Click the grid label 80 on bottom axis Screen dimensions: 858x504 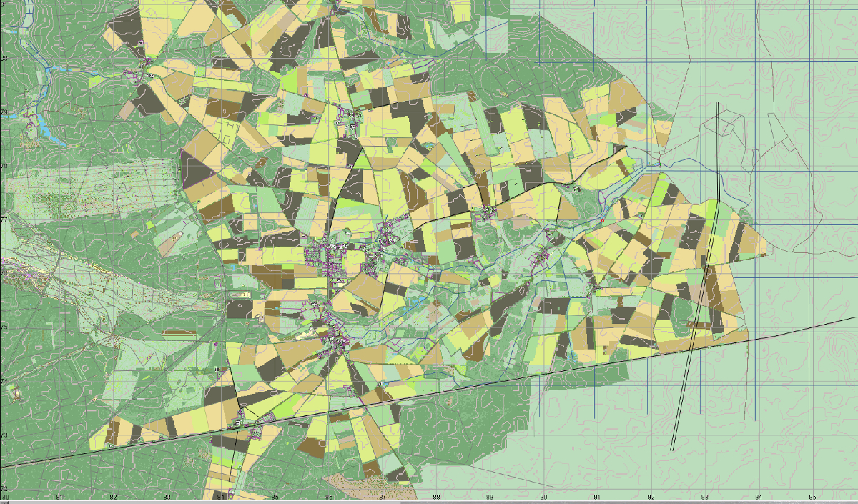pyautogui.click(x=5, y=497)
